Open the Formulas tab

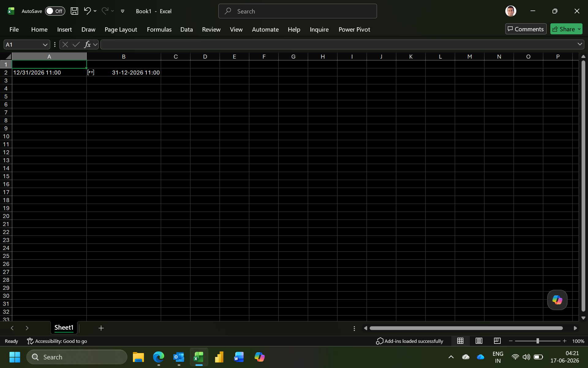click(159, 29)
